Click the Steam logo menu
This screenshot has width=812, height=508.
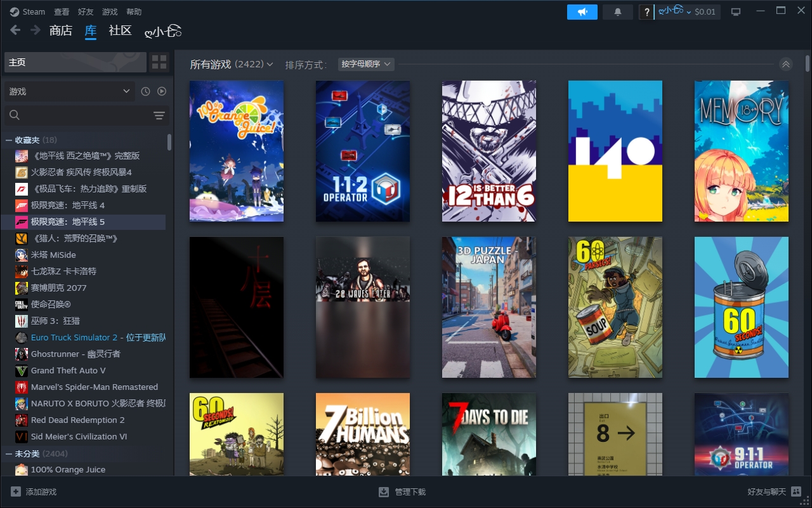point(27,11)
